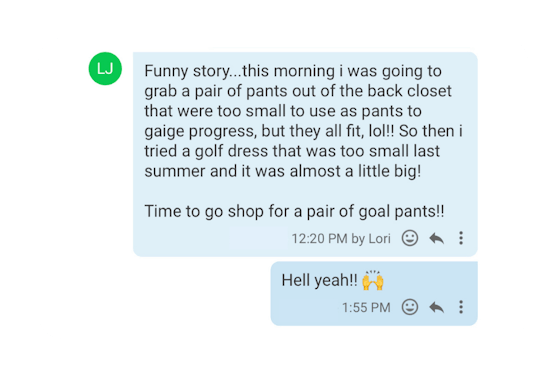Open more options on Lori's message

(461, 238)
